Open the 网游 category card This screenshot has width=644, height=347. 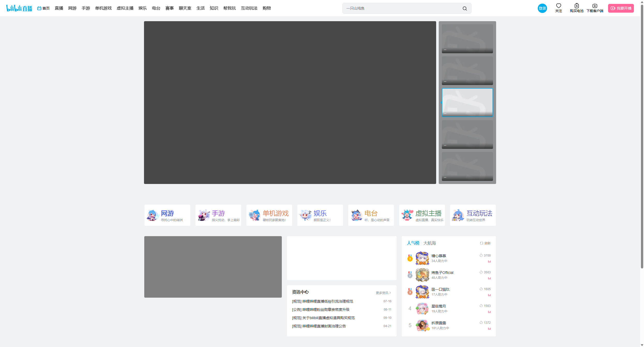[x=167, y=215]
